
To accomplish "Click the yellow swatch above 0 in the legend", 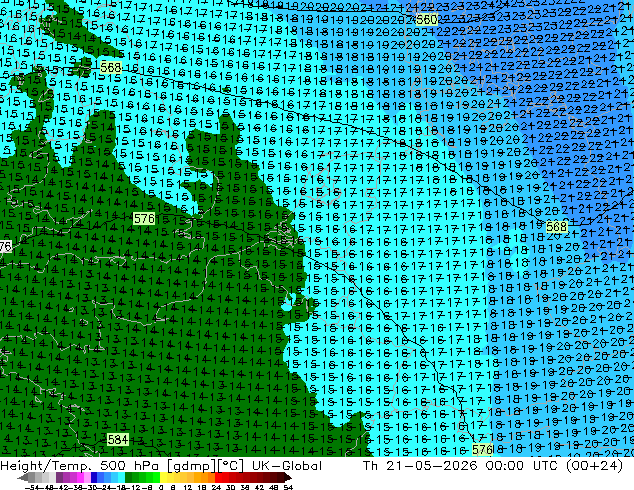I will click(163, 477).
